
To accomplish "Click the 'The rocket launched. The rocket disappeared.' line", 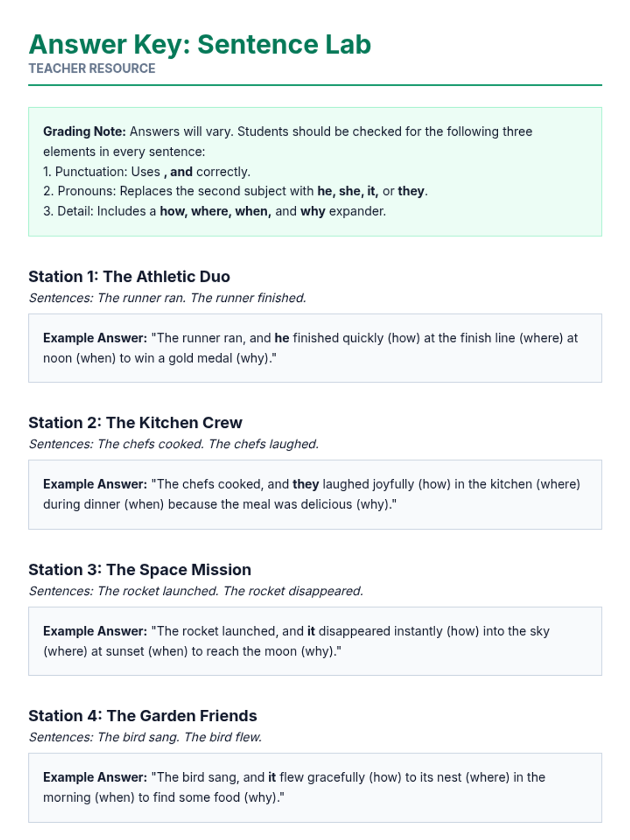I will pos(196,591).
